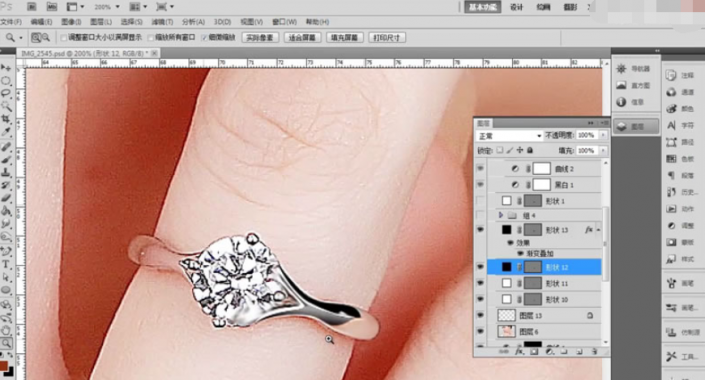Enable the 缩放所有窗口 checkbox
Image resolution: width=705 pixels, height=380 pixels.
(151, 38)
